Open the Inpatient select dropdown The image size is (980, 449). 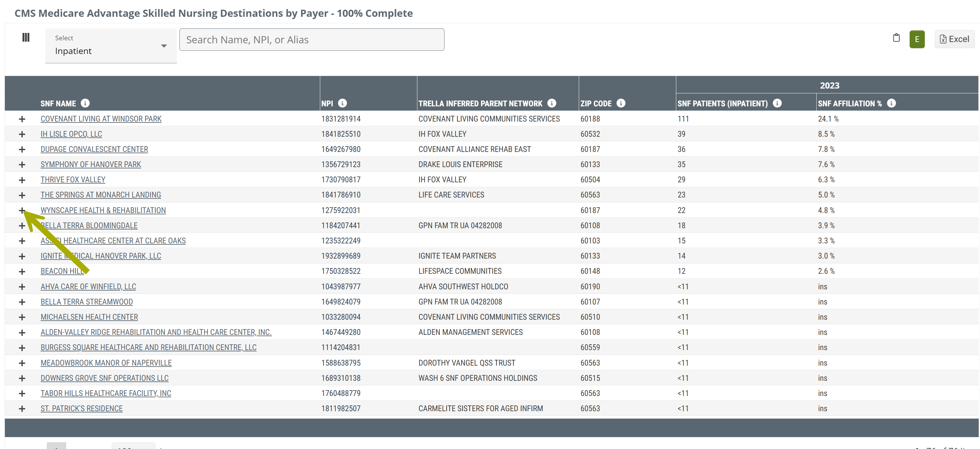pyautogui.click(x=111, y=46)
